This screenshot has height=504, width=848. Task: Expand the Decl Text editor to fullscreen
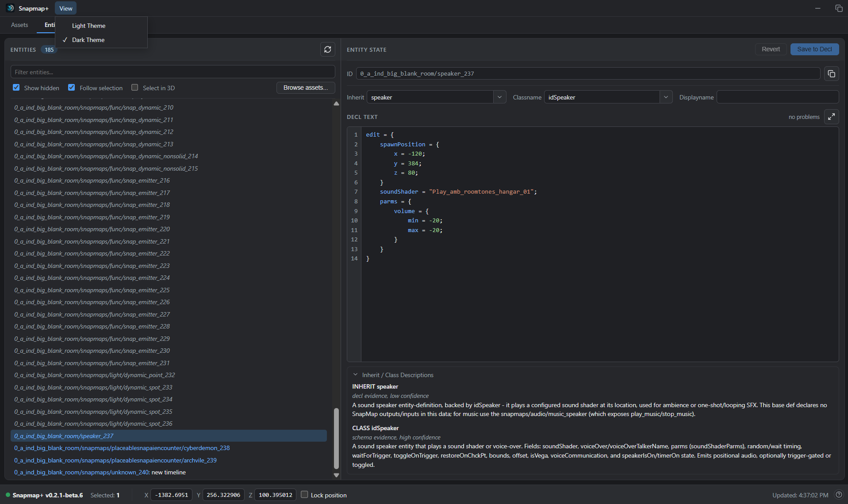coord(832,117)
